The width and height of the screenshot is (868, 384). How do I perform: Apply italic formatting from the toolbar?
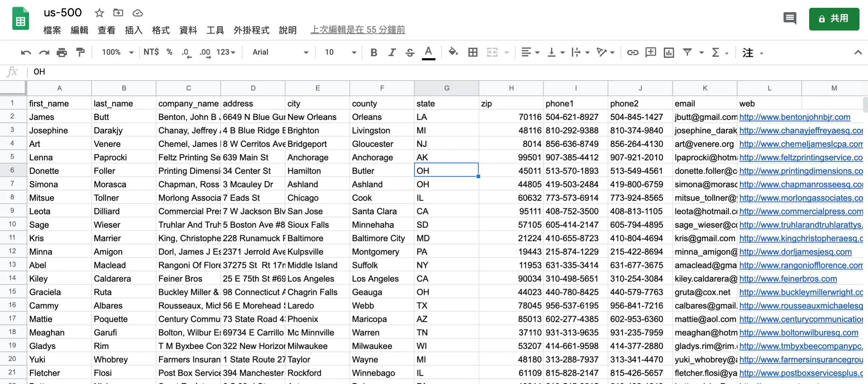[x=392, y=52]
